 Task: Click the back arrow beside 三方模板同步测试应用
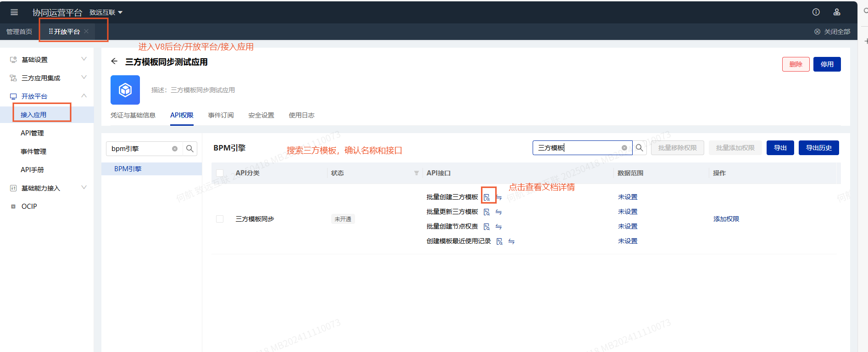tap(114, 61)
